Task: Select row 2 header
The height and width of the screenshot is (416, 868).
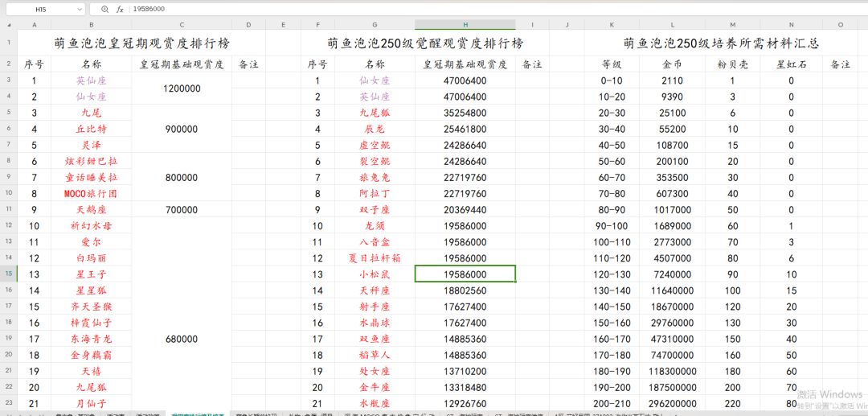Action: [x=9, y=64]
